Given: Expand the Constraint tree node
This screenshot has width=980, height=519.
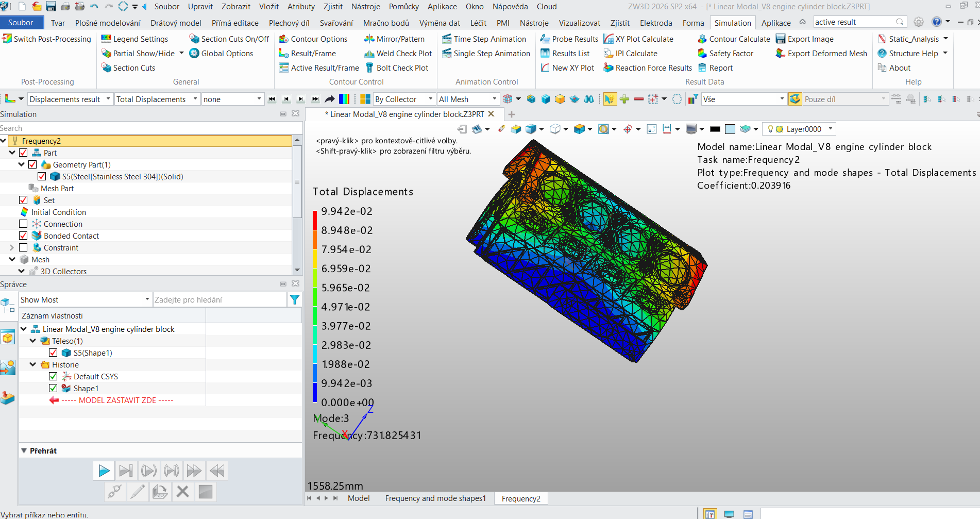Looking at the screenshot, I should (x=12, y=247).
